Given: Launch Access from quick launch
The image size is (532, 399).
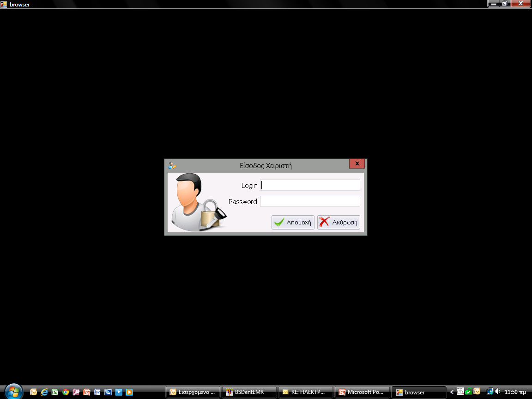Looking at the screenshot, I should click(76, 392).
